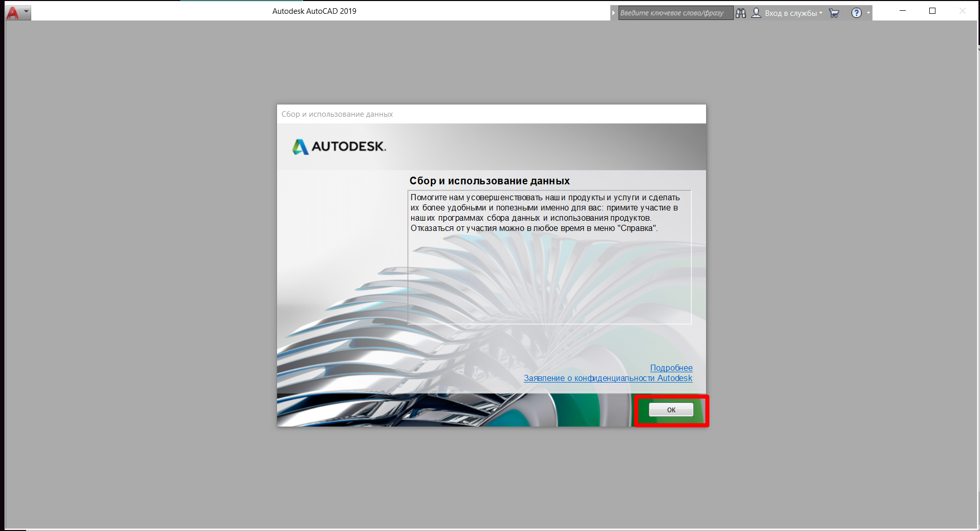Minimize the AutoCAD window
This screenshot has height=531, width=980.
(x=903, y=11)
